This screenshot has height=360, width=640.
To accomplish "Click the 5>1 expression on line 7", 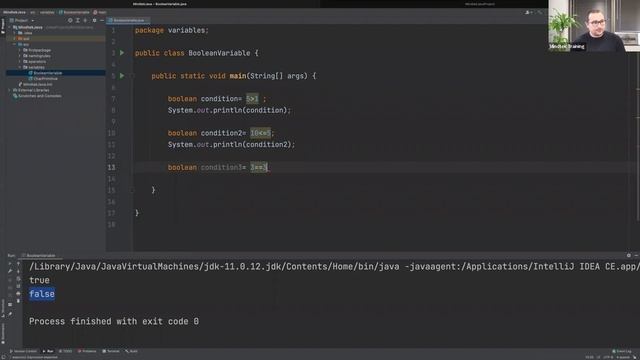I will coord(252,99).
